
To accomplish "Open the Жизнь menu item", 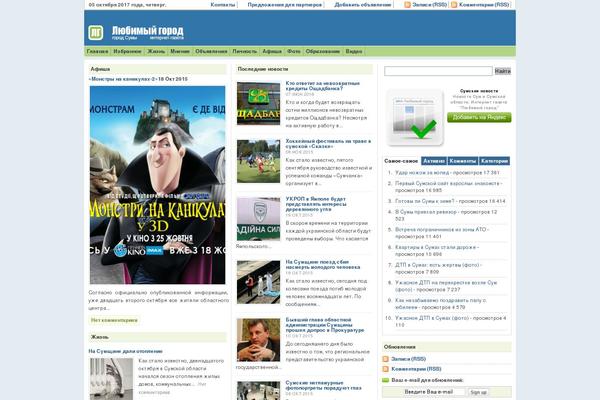I will point(156,51).
